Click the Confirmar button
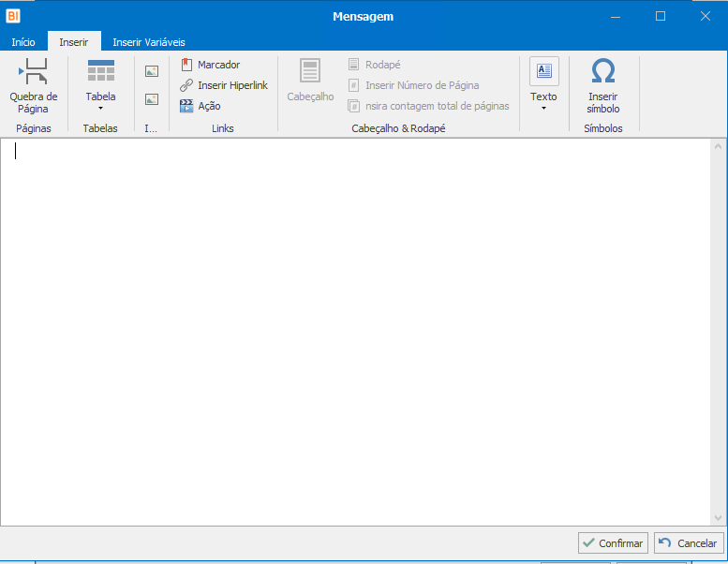This screenshot has height=564, width=728. pos(613,543)
